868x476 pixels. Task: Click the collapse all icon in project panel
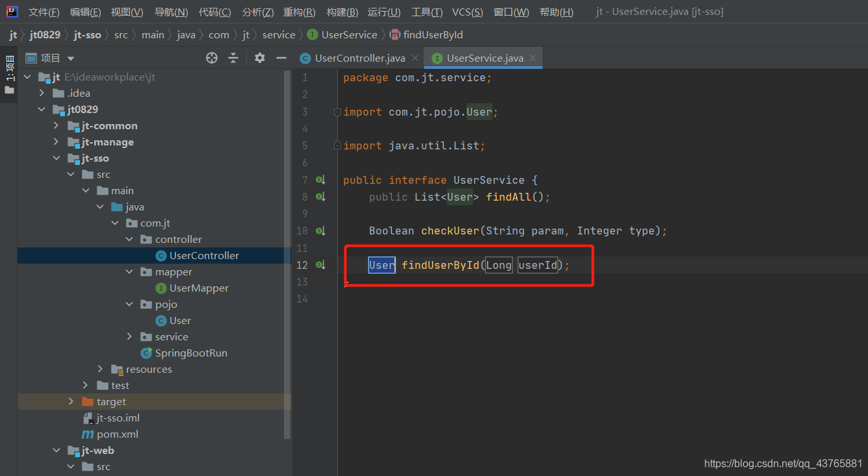(x=233, y=58)
